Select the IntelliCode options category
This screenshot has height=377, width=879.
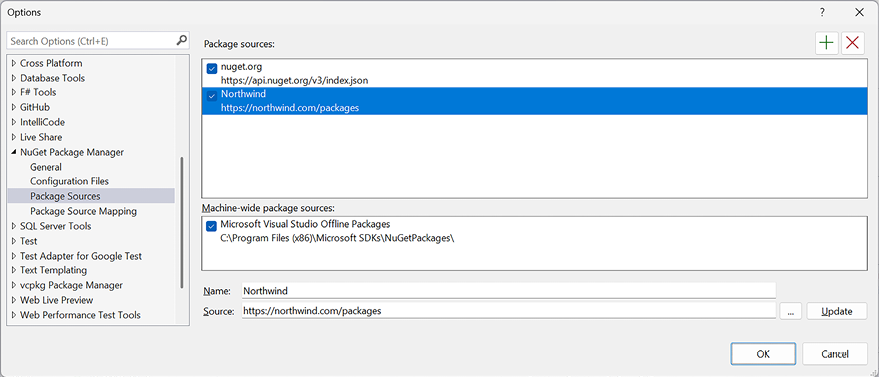click(x=42, y=122)
